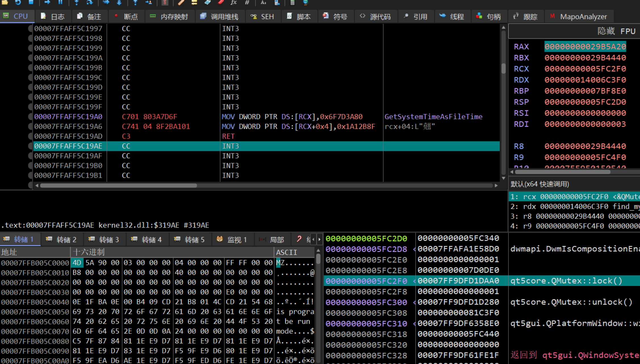The height and width of the screenshot is (364, 640).
Task: Click the step into toolbar icon
Action: click(76, 2)
